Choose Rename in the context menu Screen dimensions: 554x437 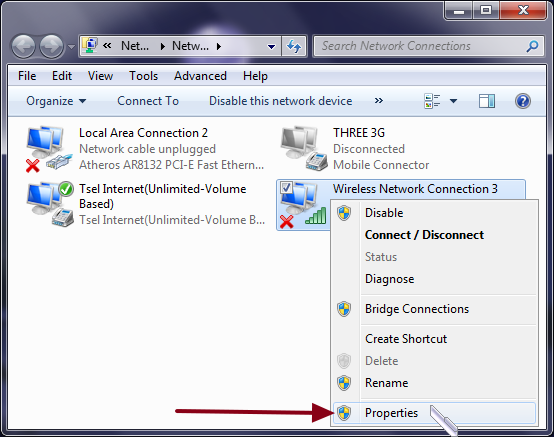tap(435, 383)
